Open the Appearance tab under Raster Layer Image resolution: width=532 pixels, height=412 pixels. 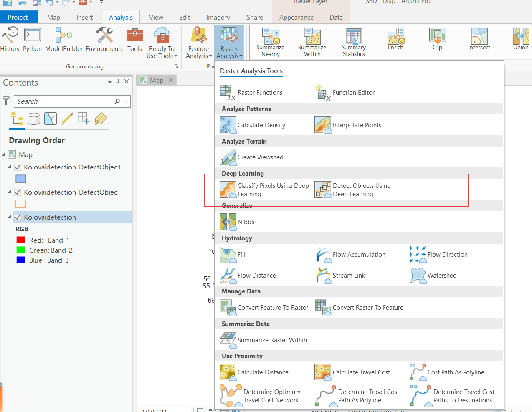point(296,17)
